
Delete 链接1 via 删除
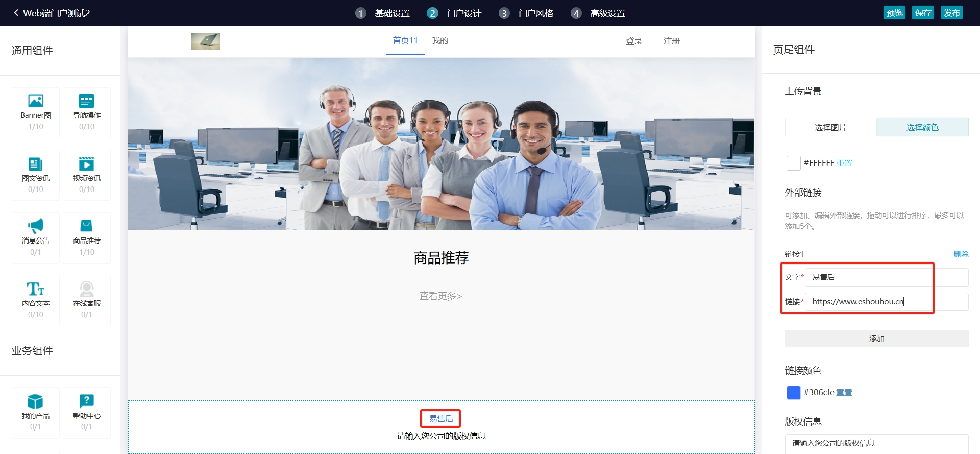pyautogui.click(x=961, y=254)
